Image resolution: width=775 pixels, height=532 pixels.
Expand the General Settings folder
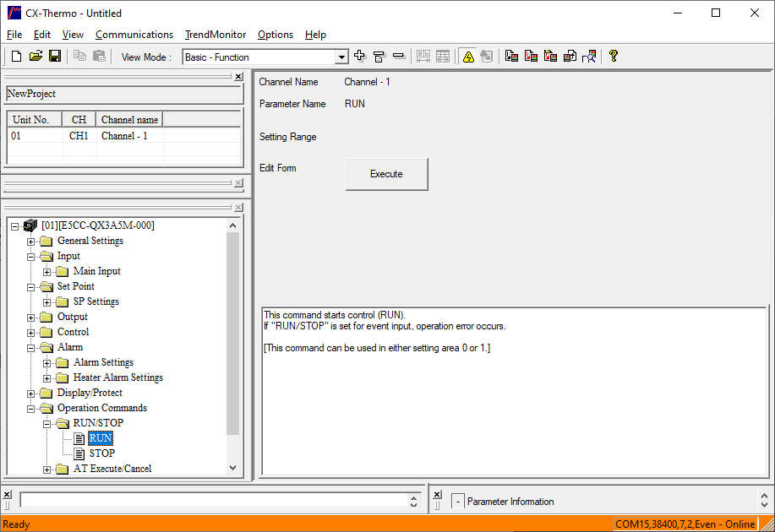tap(30, 242)
